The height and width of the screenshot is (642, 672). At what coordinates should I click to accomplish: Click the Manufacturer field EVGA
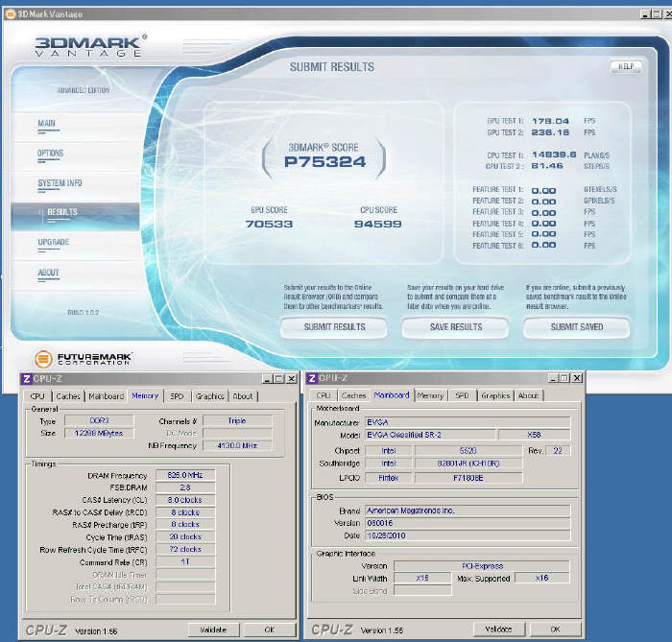click(468, 422)
